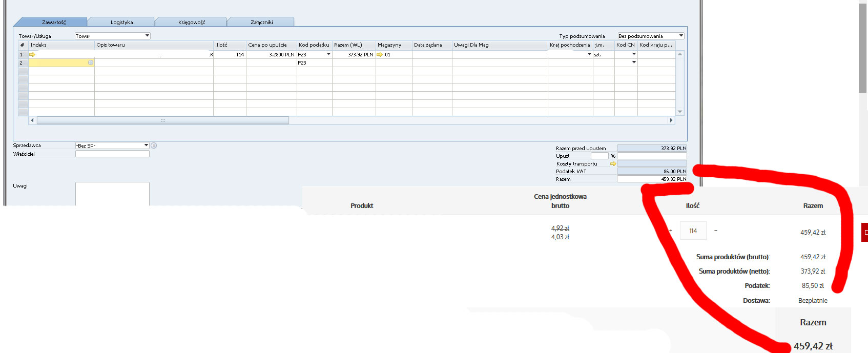Image resolution: width=868 pixels, height=353 pixels.
Task: Click the Uwagi Dla Mag column header
Action: click(500, 45)
